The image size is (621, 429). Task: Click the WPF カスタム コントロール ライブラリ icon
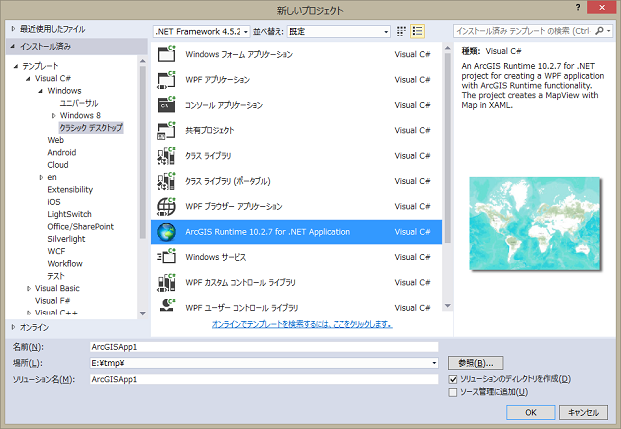point(166,282)
